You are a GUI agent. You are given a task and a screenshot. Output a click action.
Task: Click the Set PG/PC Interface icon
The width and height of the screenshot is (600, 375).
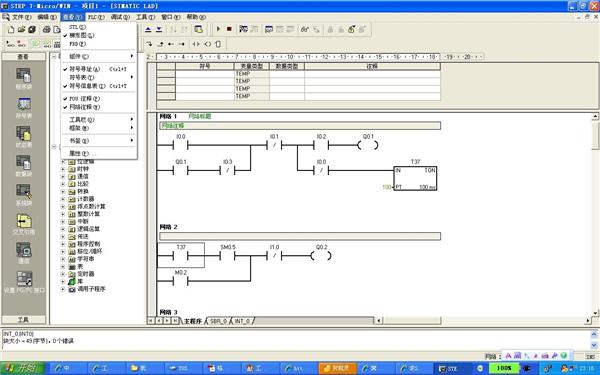point(24,282)
